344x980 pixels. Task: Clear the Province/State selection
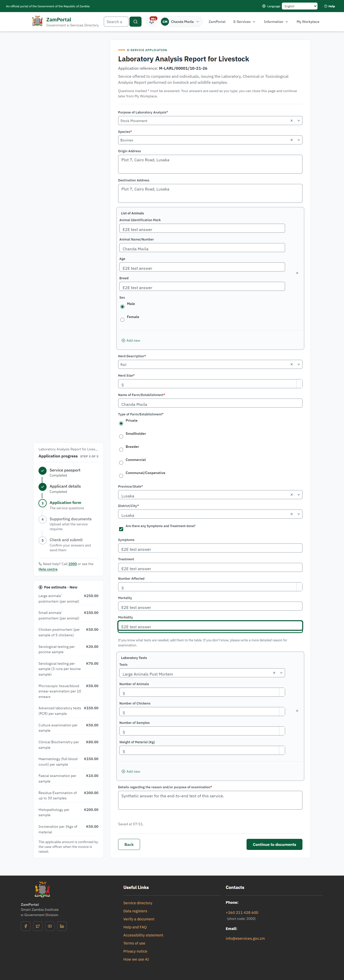[x=291, y=495]
